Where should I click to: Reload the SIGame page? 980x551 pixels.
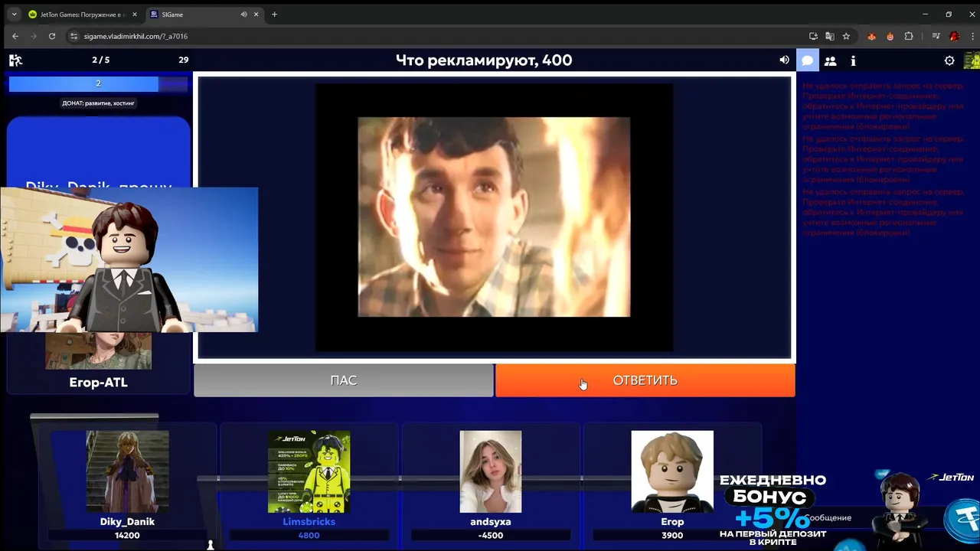[52, 36]
